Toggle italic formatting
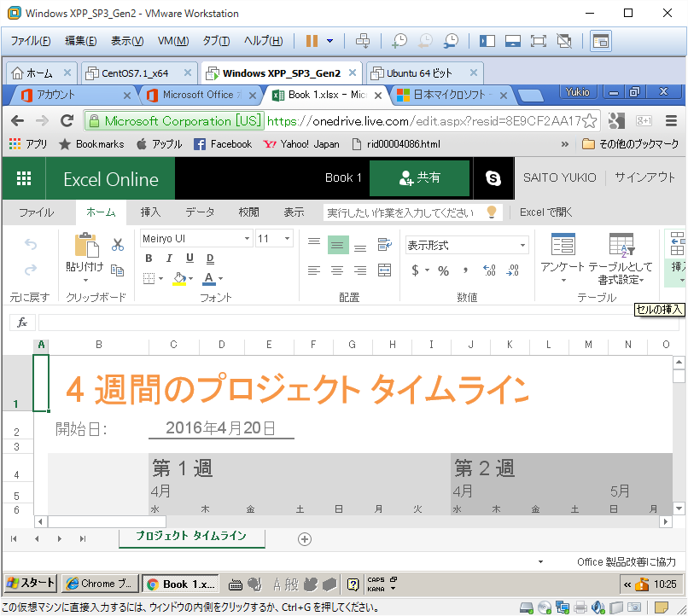This screenshot has width=688, height=616. point(168,259)
